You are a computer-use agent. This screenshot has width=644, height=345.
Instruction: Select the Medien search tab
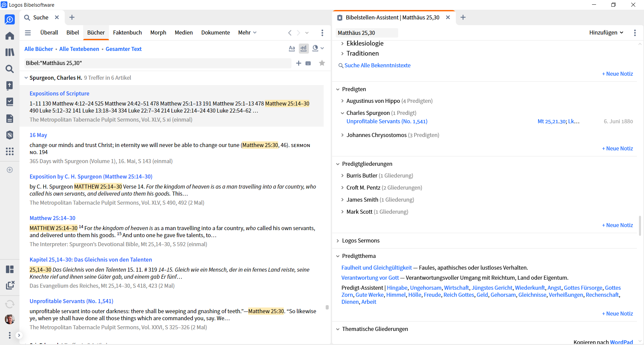[184, 32]
